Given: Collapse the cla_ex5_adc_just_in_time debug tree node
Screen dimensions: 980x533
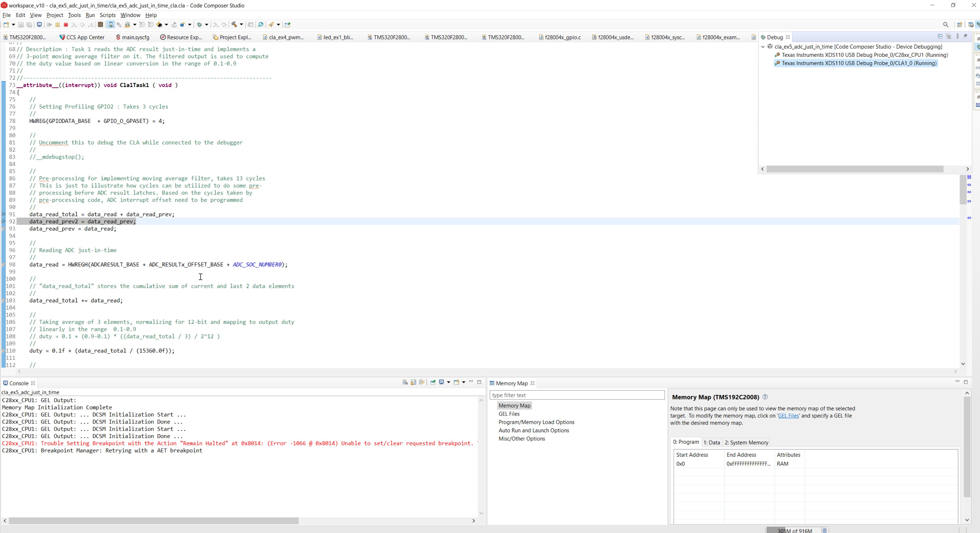Looking at the screenshot, I should pos(763,47).
